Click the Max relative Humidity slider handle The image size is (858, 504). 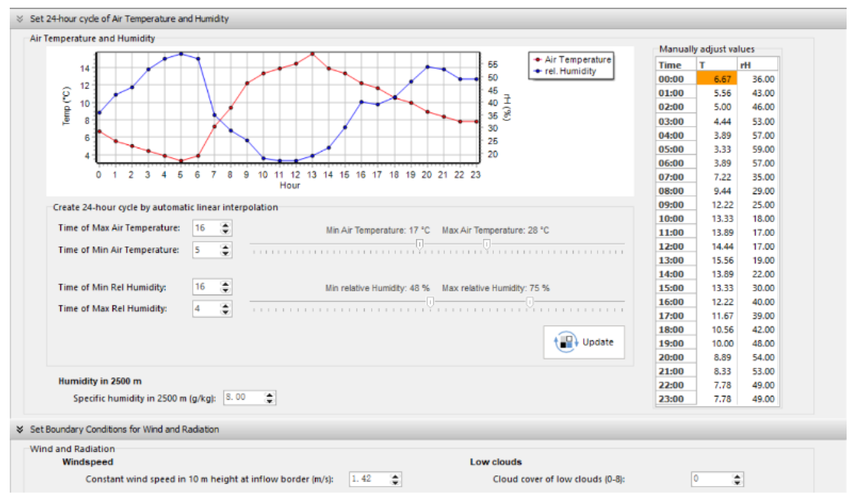[529, 302]
